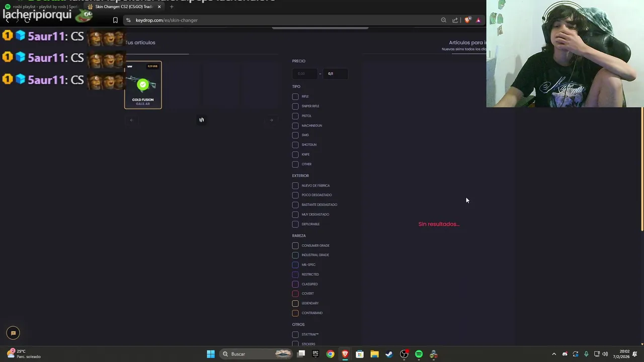Open the Brave Shields lion icon
The image size is (644, 362).
[467, 20]
